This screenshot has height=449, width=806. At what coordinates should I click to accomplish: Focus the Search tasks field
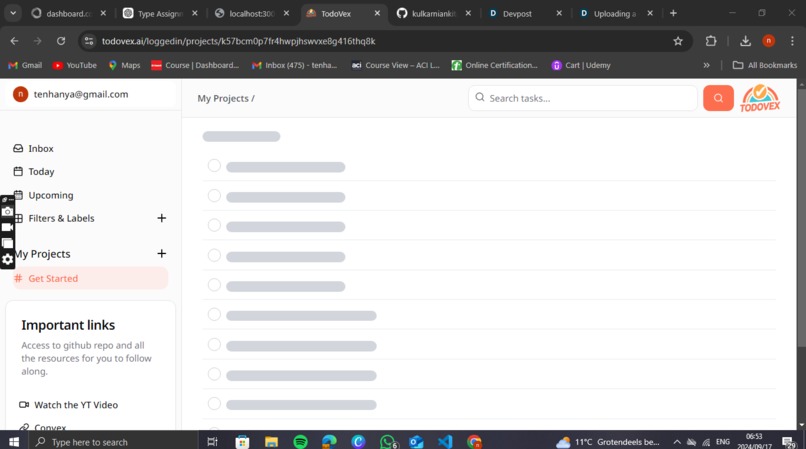(x=583, y=98)
